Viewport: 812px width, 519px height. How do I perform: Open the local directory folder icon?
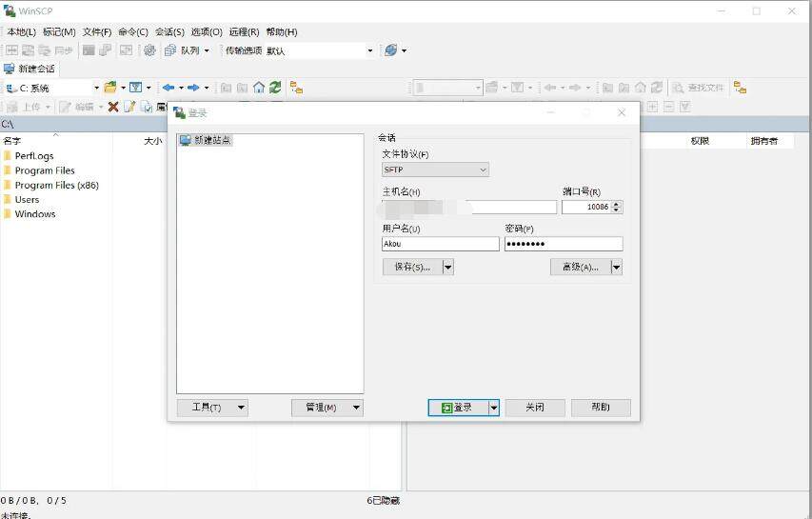pyautogui.click(x=109, y=88)
